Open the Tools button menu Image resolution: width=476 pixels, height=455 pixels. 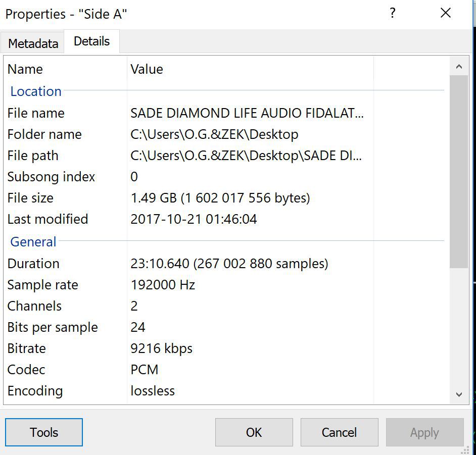44,432
